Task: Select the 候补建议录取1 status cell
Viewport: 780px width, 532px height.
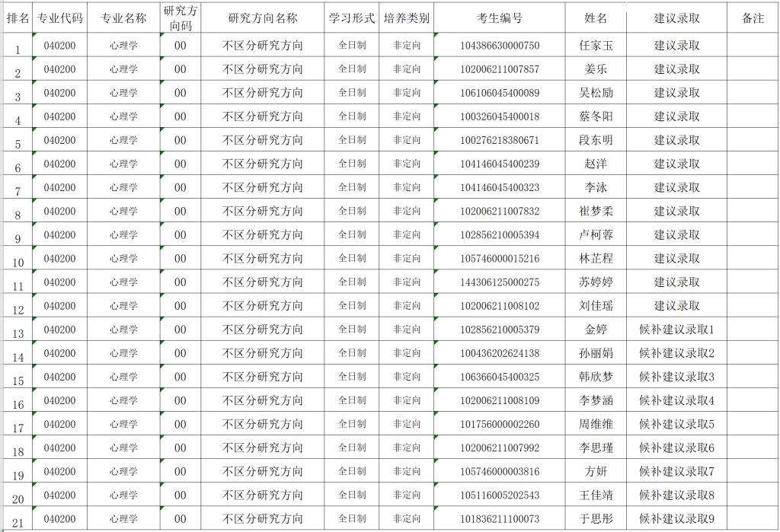Action: 676,330
